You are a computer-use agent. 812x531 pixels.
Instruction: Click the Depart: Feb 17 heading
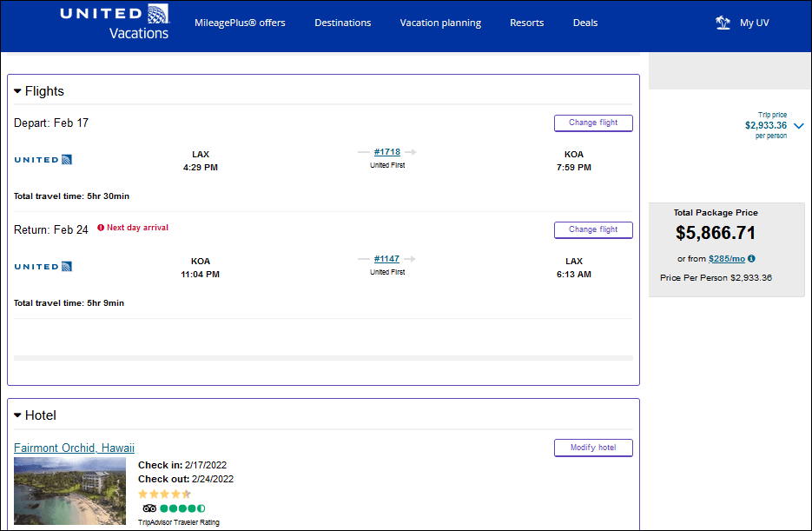pyautogui.click(x=51, y=123)
